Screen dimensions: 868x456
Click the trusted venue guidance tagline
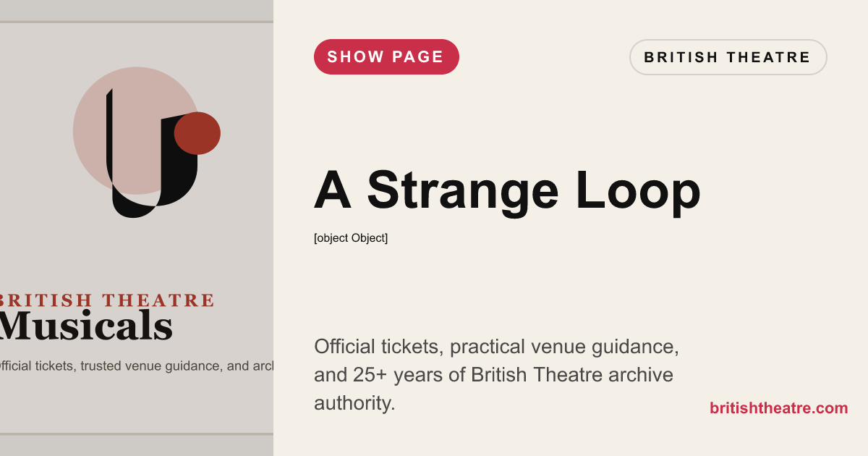(x=137, y=366)
